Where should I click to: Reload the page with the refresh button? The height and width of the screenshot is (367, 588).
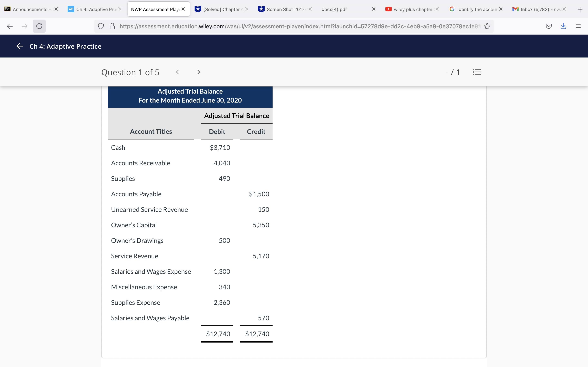39,26
